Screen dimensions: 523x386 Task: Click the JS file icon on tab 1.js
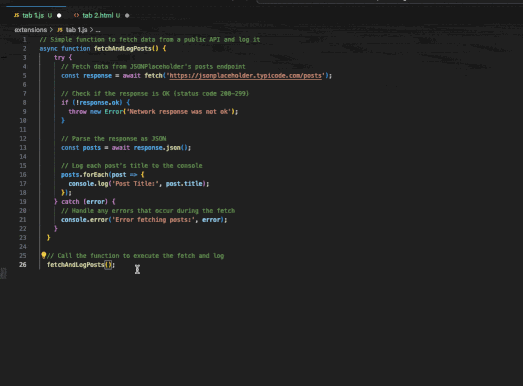(x=16, y=15)
